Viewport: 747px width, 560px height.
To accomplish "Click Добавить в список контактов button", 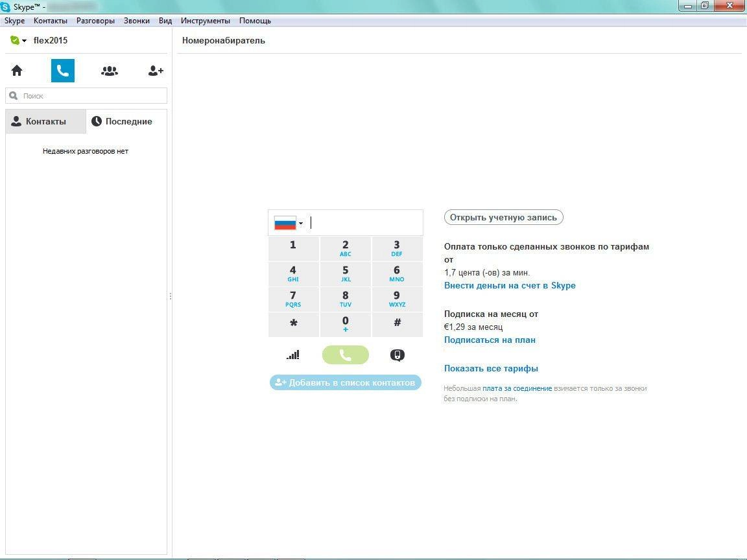I will tap(346, 382).
